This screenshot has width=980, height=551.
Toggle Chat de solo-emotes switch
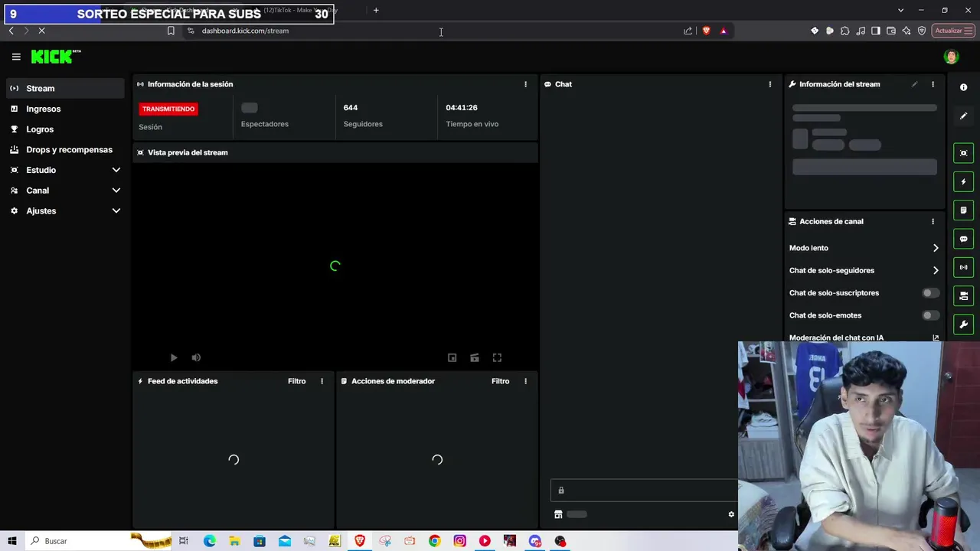(x=930, y=315)
